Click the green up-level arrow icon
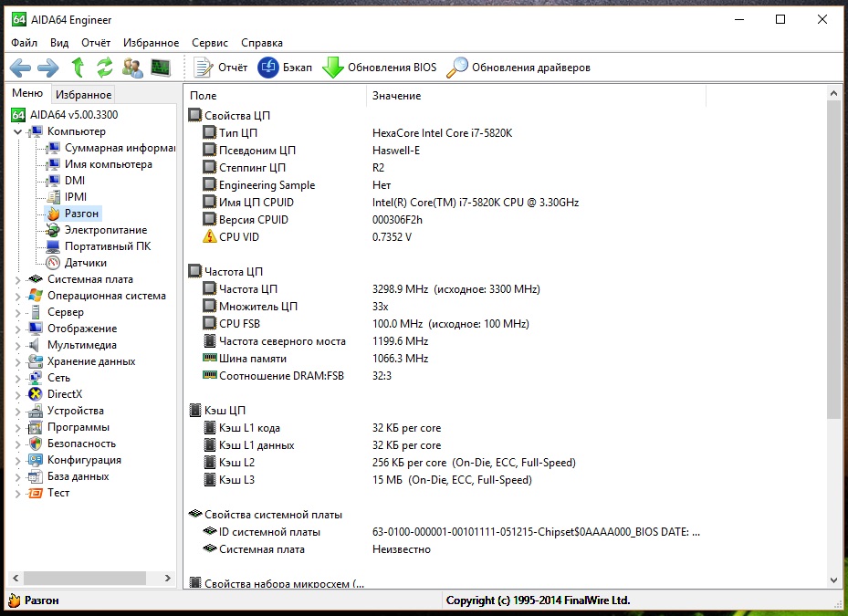The width and height of the screenshot is (848, 616). click(78, 68)
